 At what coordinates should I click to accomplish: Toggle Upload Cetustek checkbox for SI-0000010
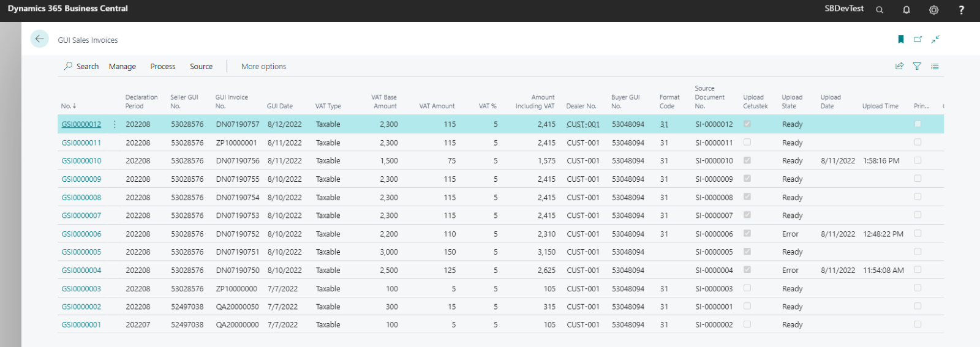(x=747, y=160)
